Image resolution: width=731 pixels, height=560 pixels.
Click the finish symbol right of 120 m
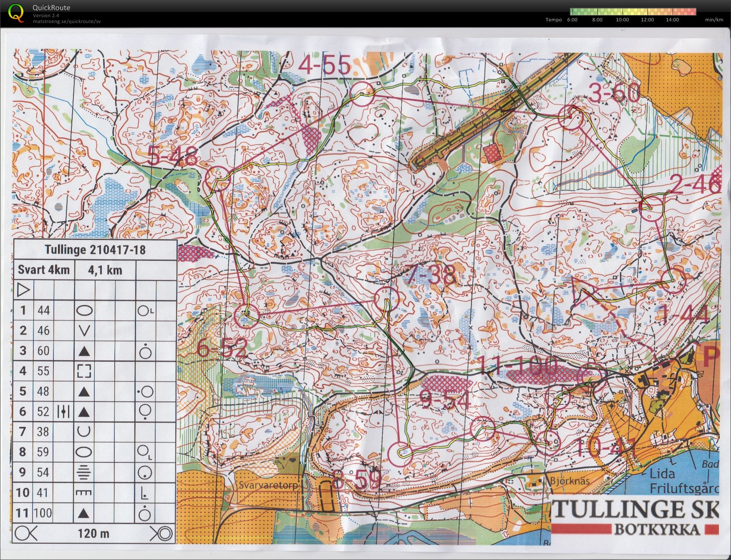(161, 533)
